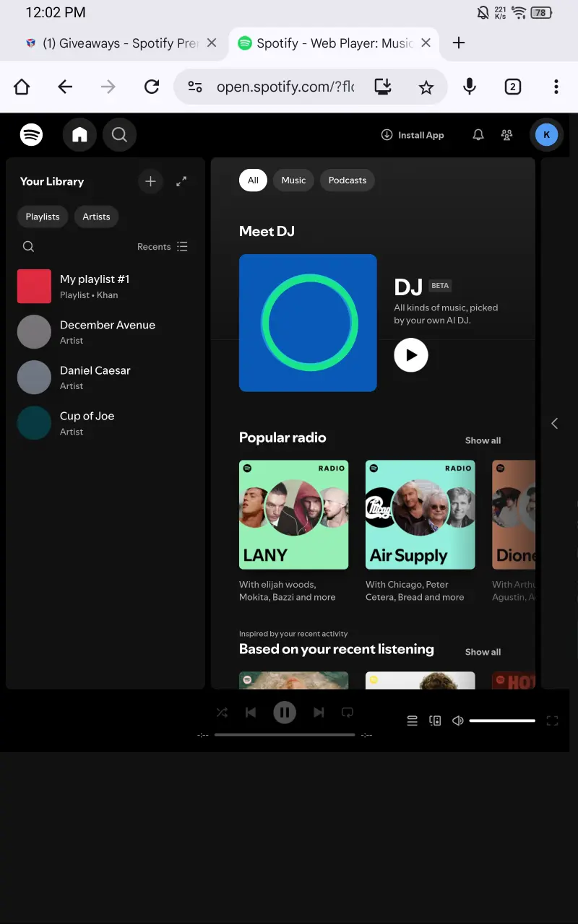Go to Spotify Home icon
Screen dimensions: 578x924
pos(79,135)
